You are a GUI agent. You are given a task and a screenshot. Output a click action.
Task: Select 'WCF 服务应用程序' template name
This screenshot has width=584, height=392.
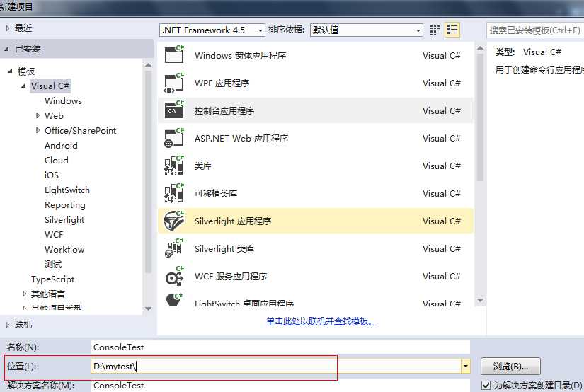pos(231,276)
